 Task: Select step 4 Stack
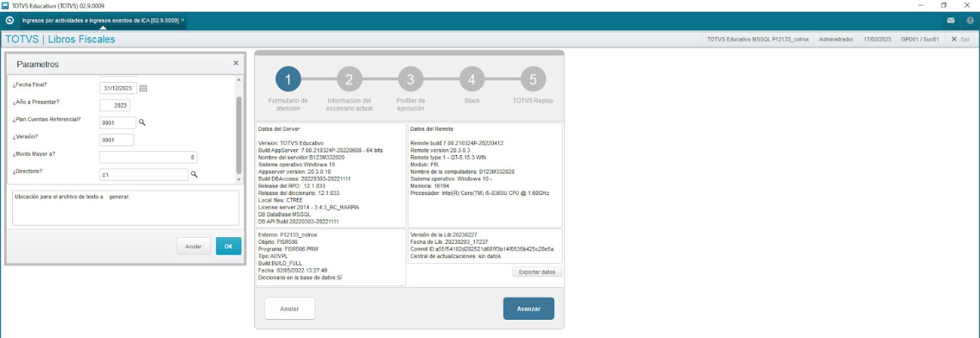pyautogui.click(x=472, y=80)
